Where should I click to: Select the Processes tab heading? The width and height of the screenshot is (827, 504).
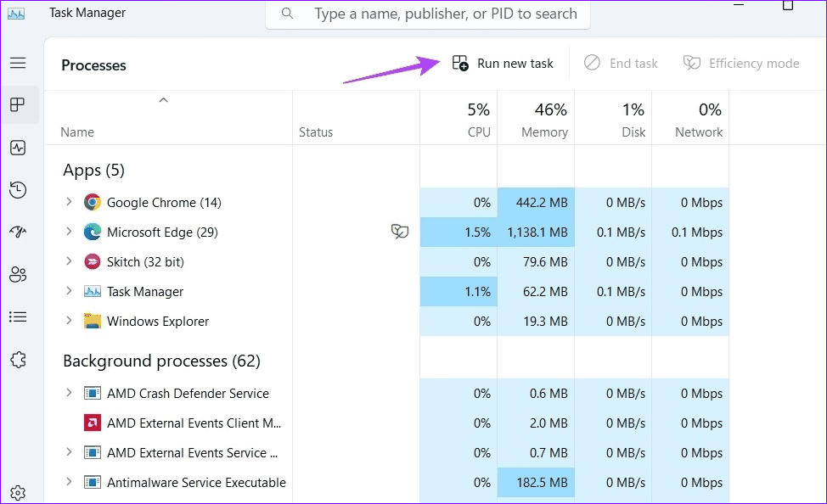click(93, 64)
